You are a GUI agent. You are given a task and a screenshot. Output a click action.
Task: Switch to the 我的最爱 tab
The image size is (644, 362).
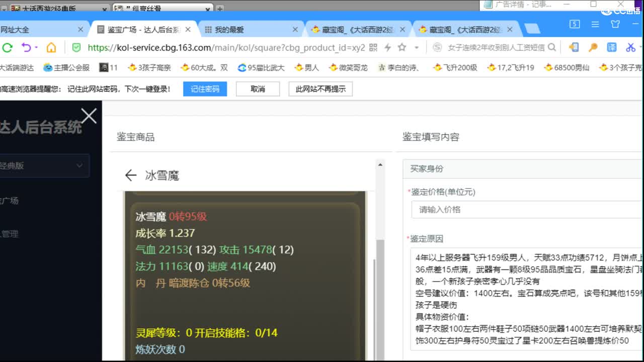click(x=251, y=30)
